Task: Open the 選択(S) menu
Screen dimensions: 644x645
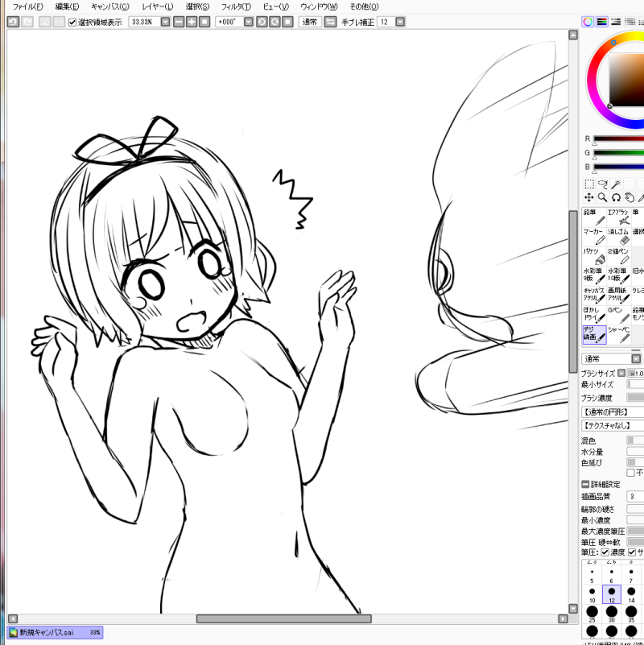Action: 197,6
